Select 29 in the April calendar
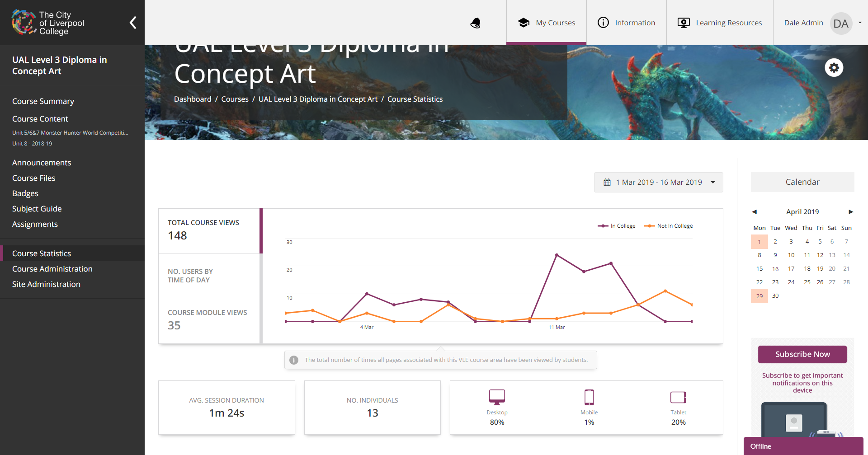868x455 pixels. 759,296
